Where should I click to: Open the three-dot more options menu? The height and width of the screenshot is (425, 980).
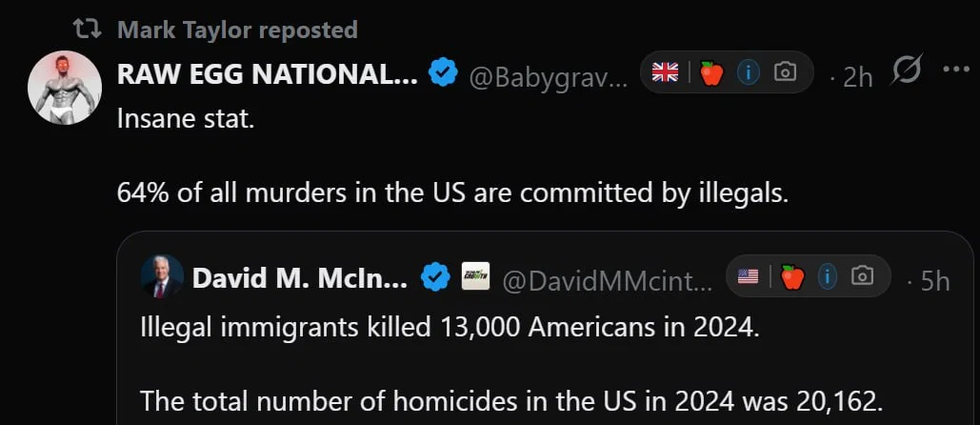(954, 71)
